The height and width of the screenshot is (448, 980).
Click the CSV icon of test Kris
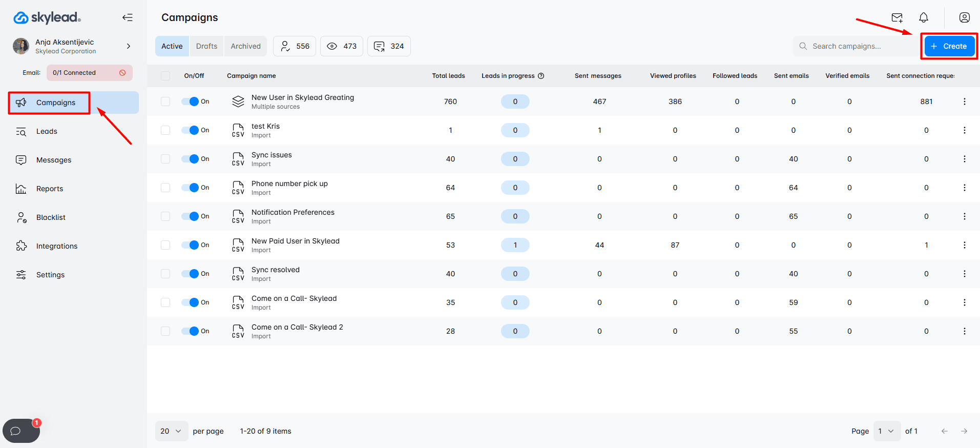click(238, 130)
